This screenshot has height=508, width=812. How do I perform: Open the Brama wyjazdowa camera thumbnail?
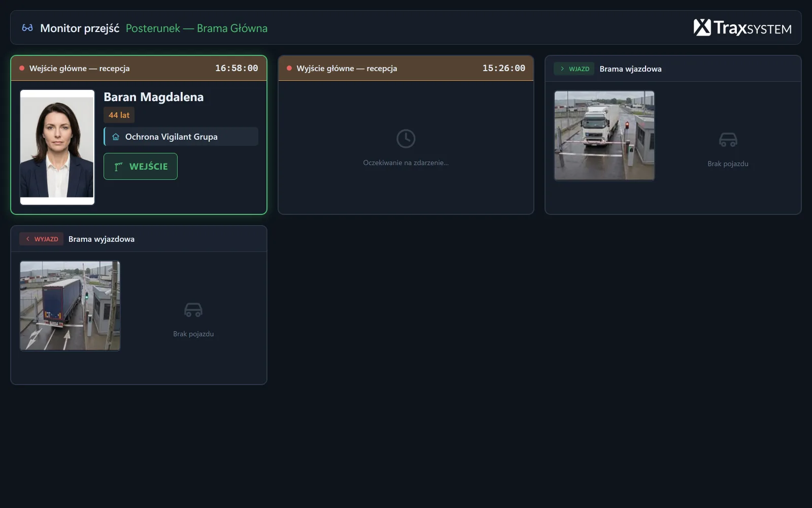(70, 306)
